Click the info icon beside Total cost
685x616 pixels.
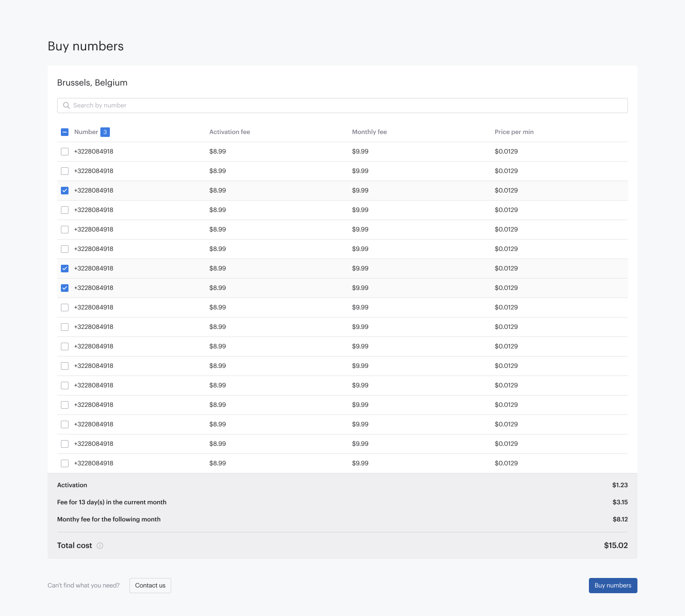[100, 546]
